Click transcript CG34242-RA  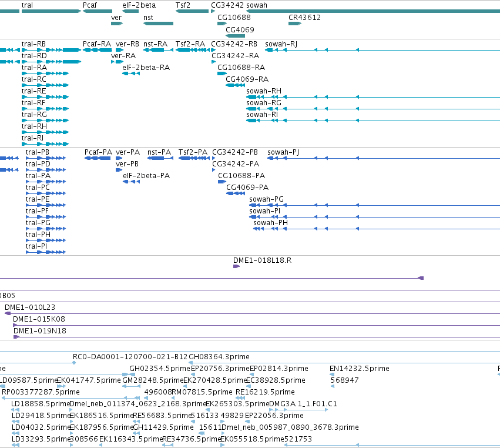point(236,56)
